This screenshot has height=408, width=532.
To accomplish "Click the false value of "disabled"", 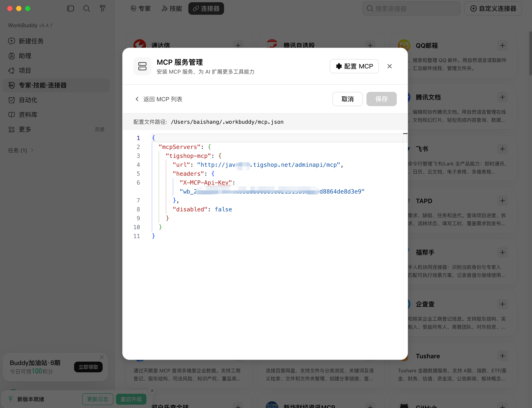I will (223, 209).
